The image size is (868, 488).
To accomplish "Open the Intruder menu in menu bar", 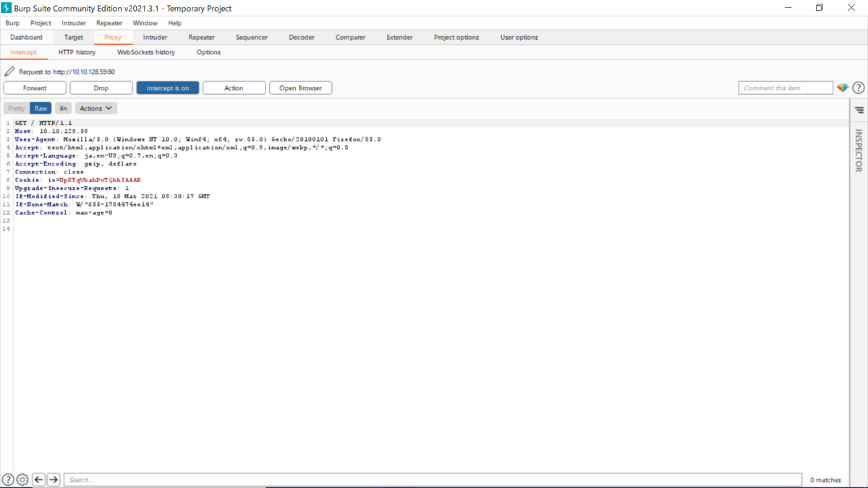I will point(74,23).
